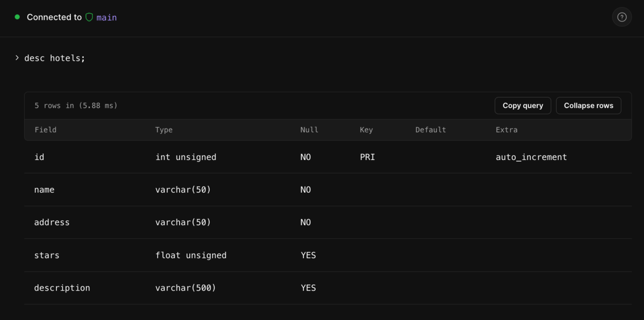Click the green connection status dot
The image size is (644, 320).
pos(17,17)
